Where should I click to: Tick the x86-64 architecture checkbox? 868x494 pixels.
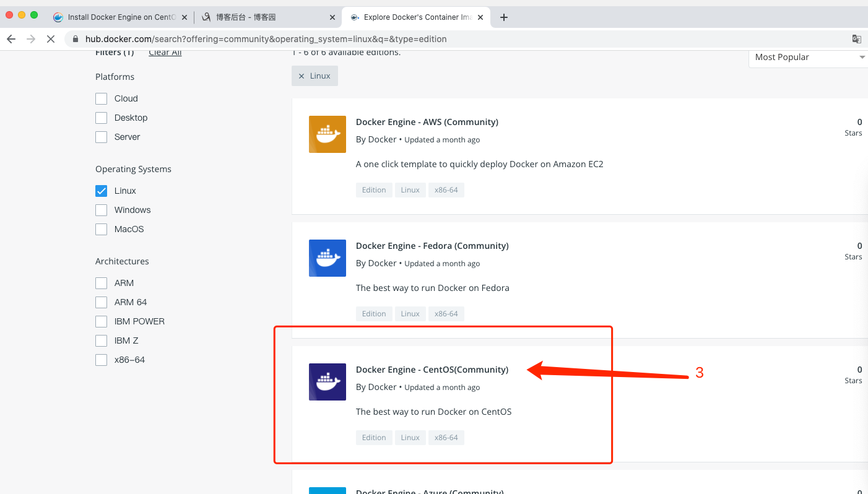click(x=102, y=360)
